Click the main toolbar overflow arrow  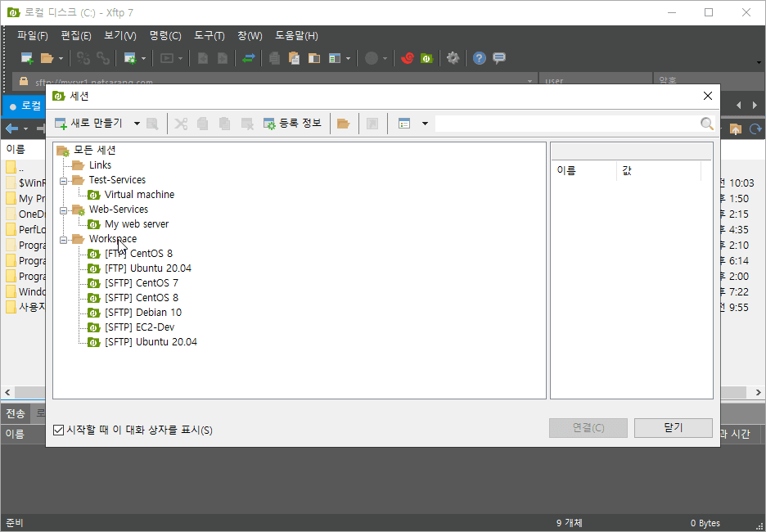click(x=759, y=62)
